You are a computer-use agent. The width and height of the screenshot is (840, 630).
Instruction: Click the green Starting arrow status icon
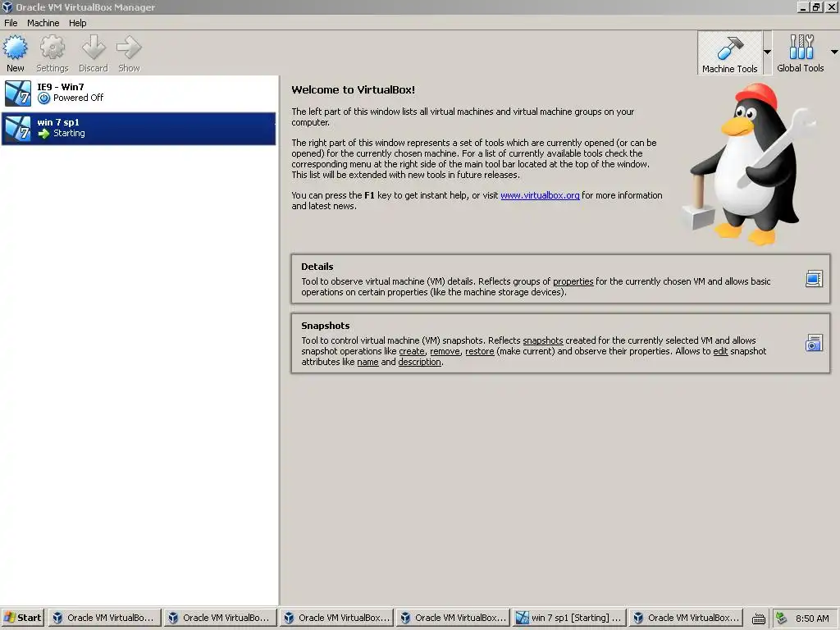pos(44,134)
